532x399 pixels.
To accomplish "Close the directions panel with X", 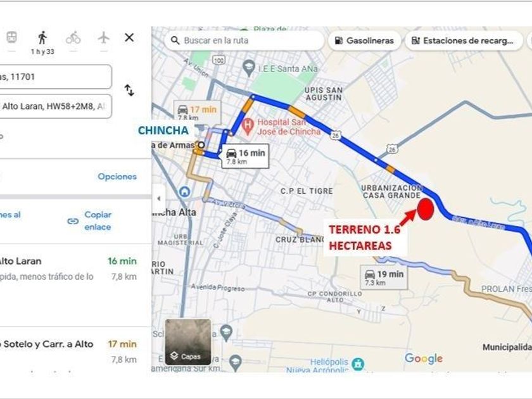I will click(x=129, y=37).
